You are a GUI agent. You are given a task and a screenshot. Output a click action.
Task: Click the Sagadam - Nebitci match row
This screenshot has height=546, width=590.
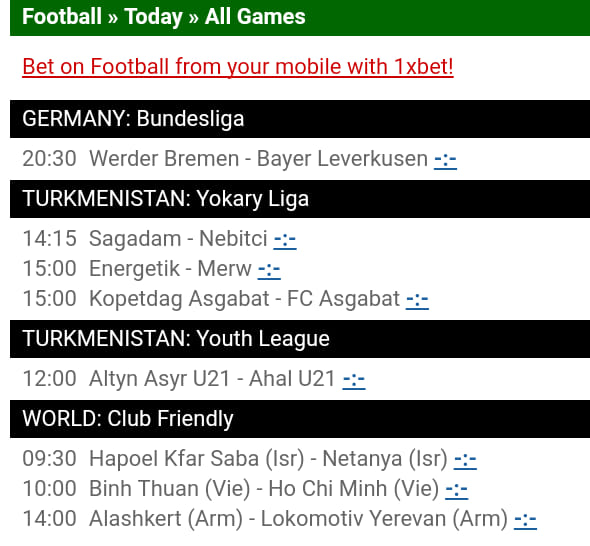click(x=160, y=239)
